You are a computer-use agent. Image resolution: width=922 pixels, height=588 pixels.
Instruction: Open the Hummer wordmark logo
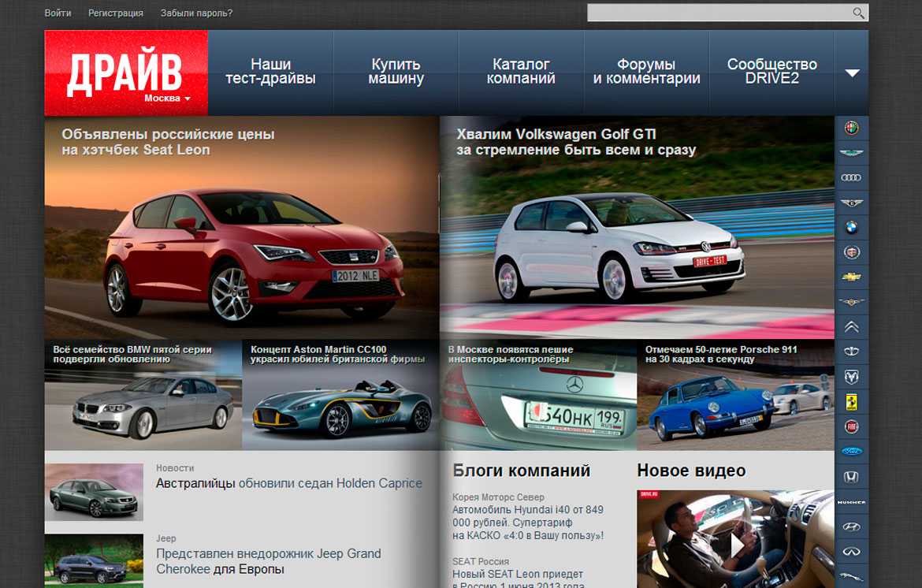[x=851, y=502]
